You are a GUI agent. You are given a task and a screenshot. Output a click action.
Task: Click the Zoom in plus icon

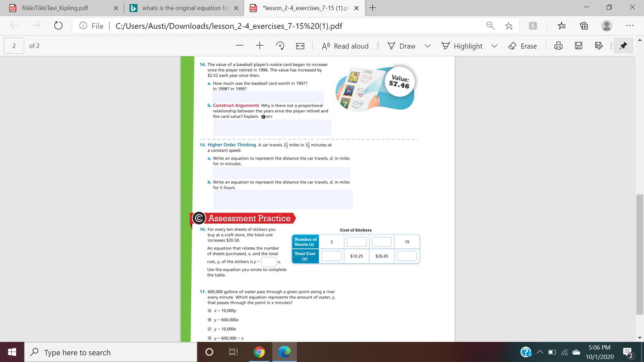click(x=260, y=46)
